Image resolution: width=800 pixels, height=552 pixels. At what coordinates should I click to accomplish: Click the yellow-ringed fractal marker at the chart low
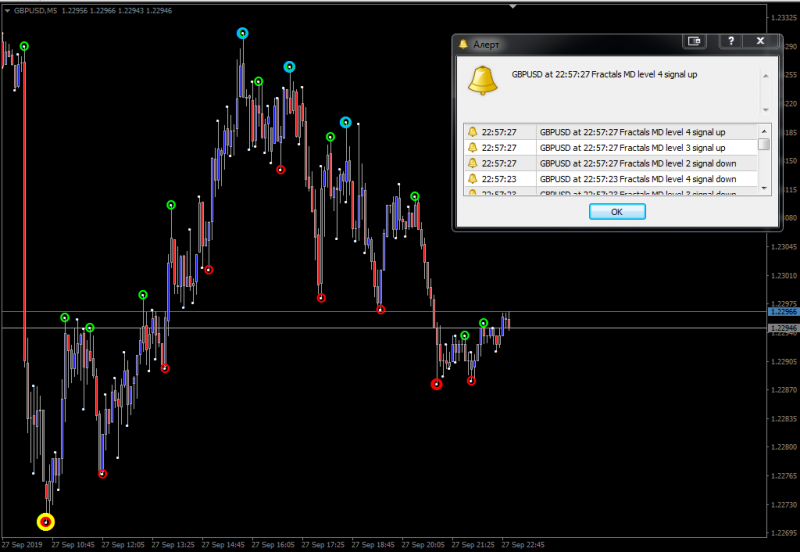click(46, 522)
